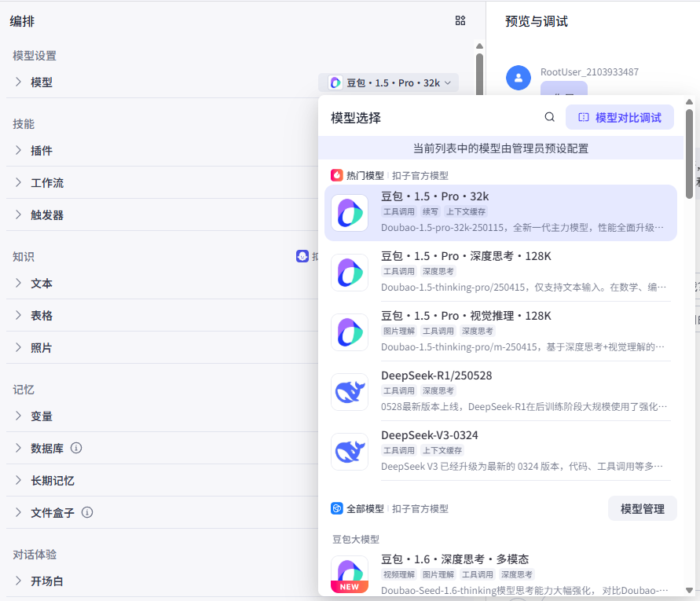Click the Doubao logo of 豆包 1.5 Pro 32k
Screen dimensions: 700x601
[350, 213]
